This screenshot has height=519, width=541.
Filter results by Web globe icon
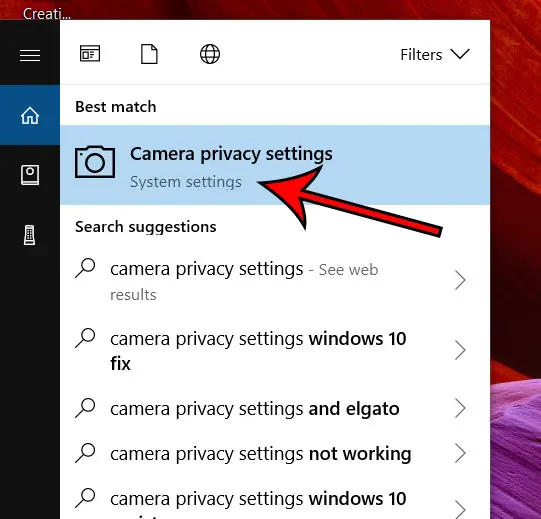click(x=210, y=54)
